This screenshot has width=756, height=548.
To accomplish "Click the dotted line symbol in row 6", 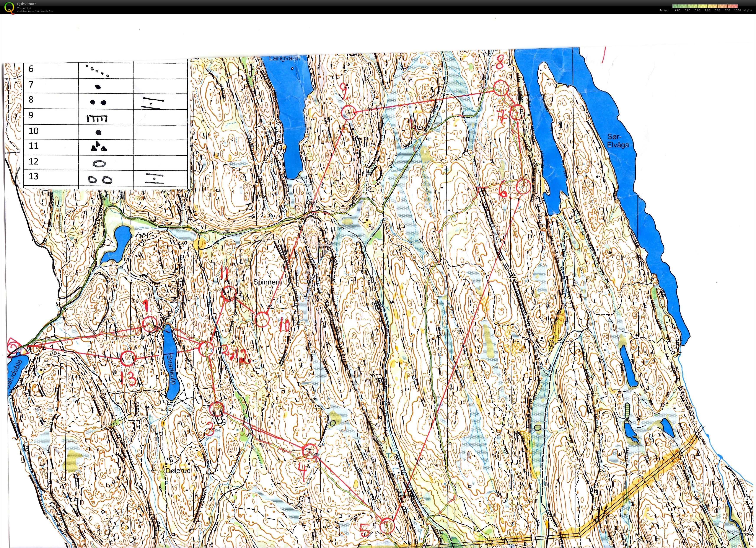I will [x=97, y=71].
